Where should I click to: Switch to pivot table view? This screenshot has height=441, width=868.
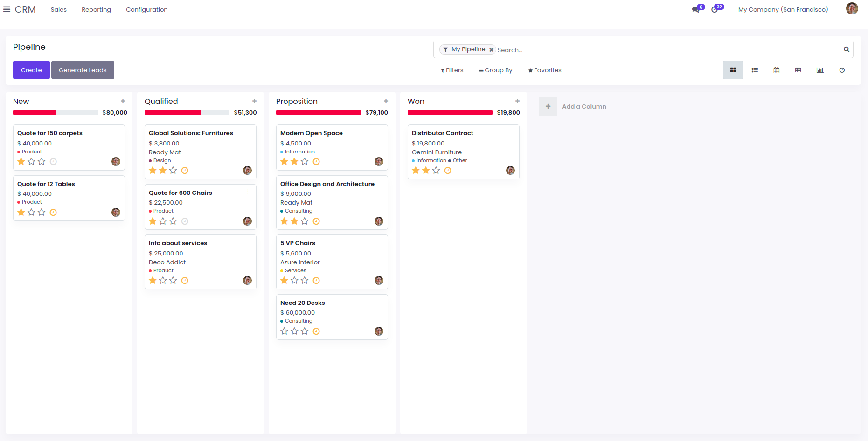click(798, 70)
